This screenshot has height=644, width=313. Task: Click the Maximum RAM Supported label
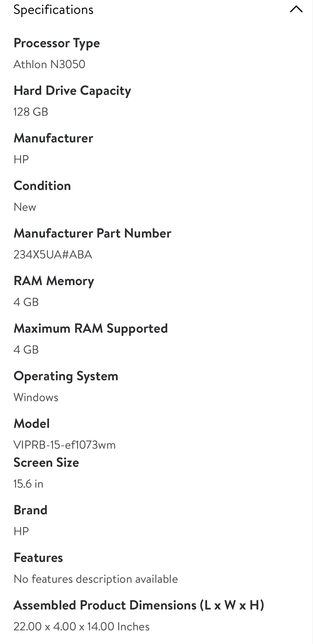coord(91,329)
